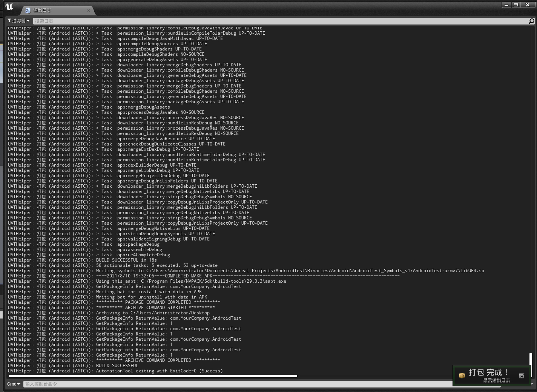This screenshot has height=392, width=537.
Task: Open the 过滤器 filter dropdown
Action: point(18,21)
